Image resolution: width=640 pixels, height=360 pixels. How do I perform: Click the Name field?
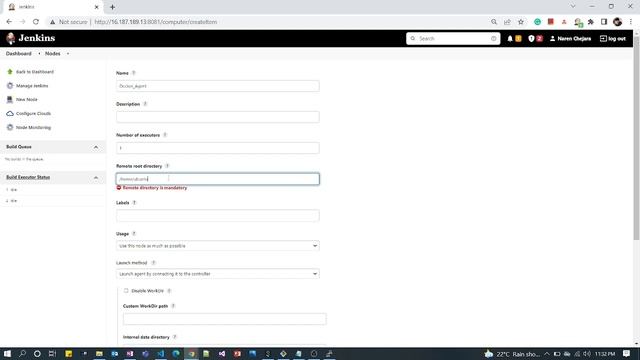(x=218, y=86)
